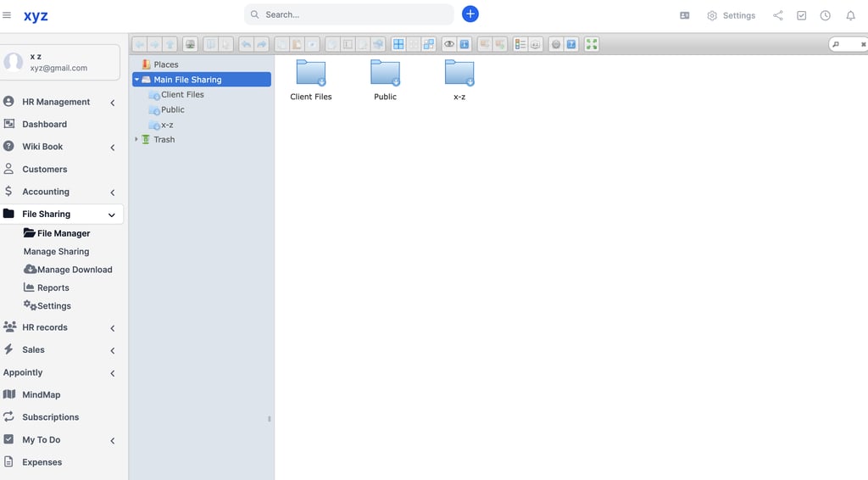Select the Trash tree item
This screenshot has height=480, width=868.
(x=164, y=140)
